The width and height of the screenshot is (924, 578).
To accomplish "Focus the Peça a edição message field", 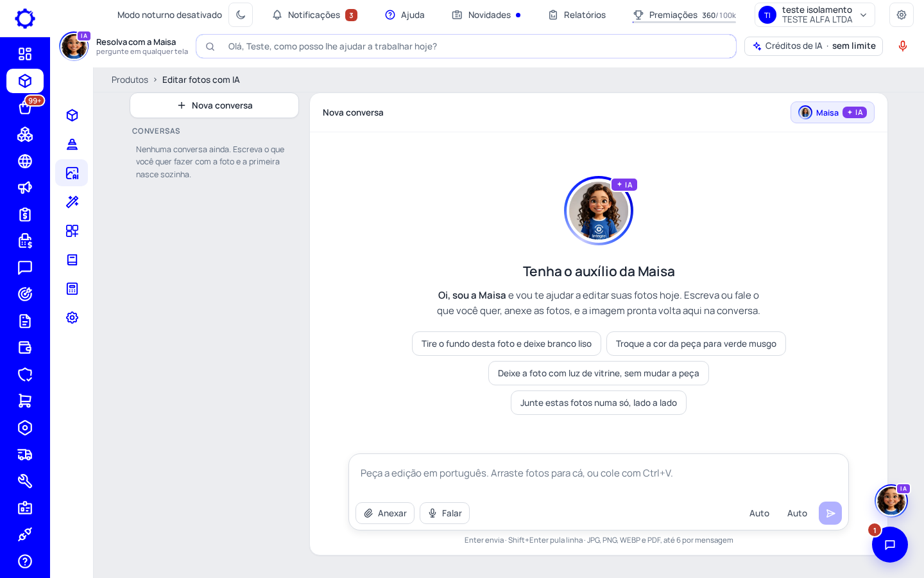I will click(x=598, y=473).
